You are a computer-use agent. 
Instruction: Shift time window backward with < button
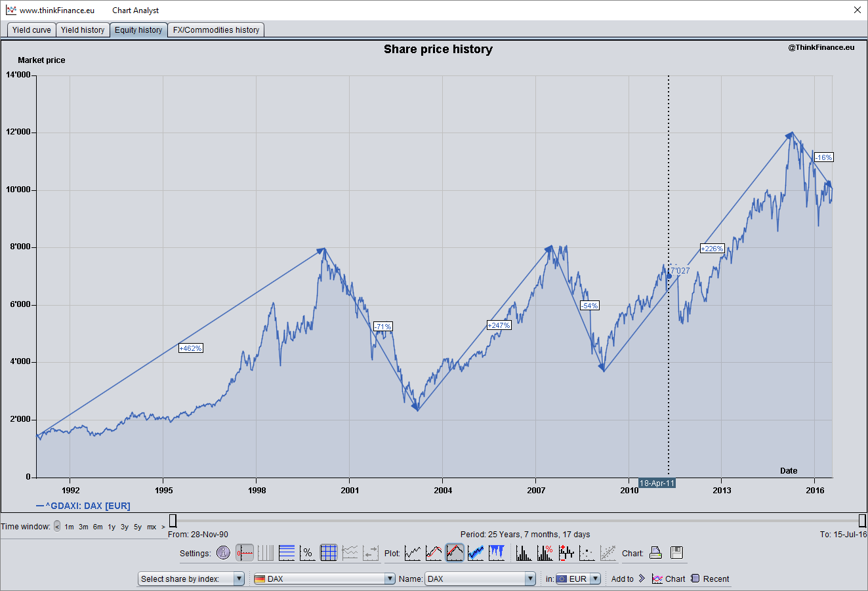point(57,527)
